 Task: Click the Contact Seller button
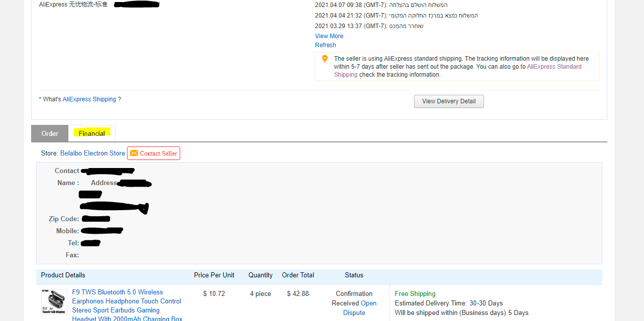(154, 153)
